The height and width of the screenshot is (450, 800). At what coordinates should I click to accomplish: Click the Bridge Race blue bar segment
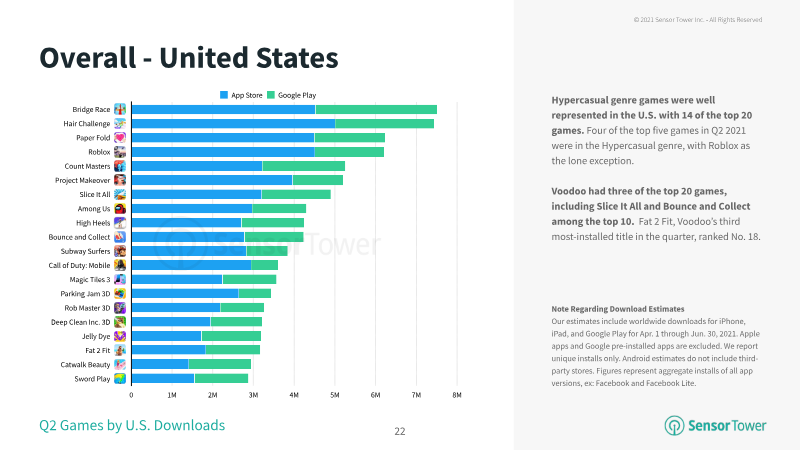coord(223,109)
